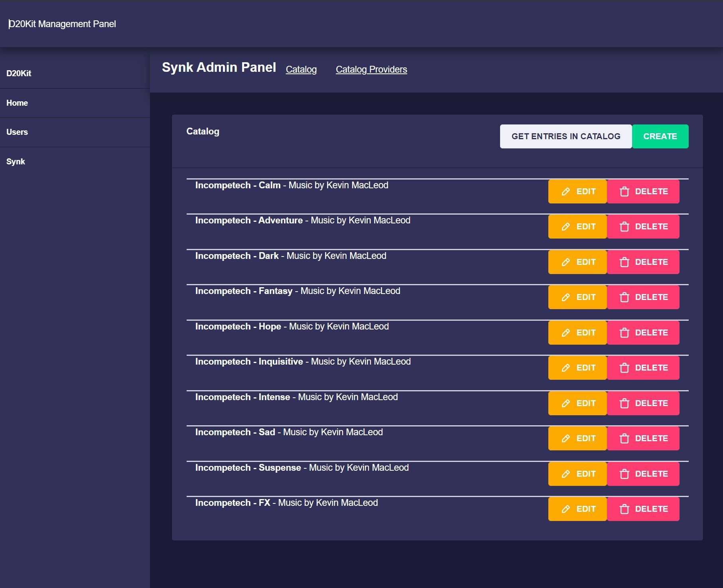Click the trash icon for Incompetech - Sad
Screen dimensions: 723x588
pyautogui.click(x=624, y=439)
